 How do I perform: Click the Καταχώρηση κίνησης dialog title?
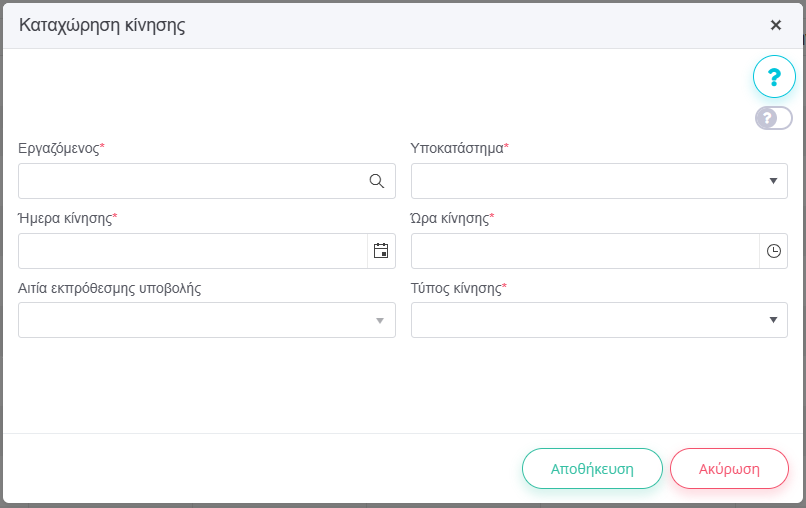tap(102, 26)
